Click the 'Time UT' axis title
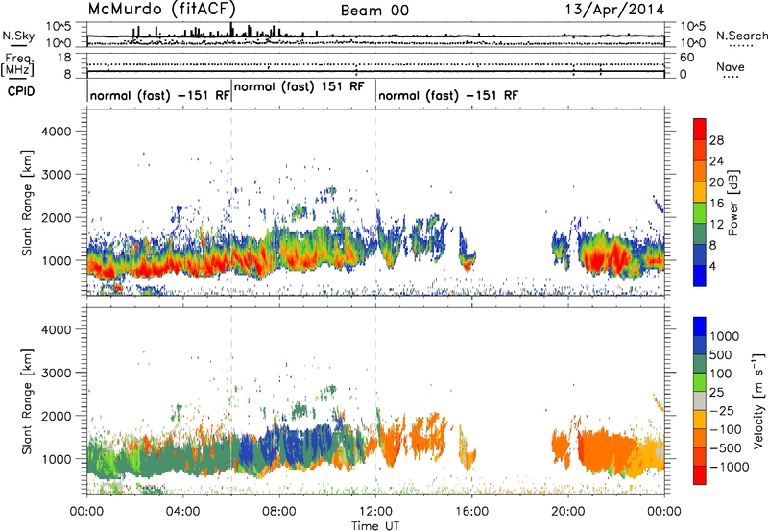768x532 pixels. click(375, 526)
